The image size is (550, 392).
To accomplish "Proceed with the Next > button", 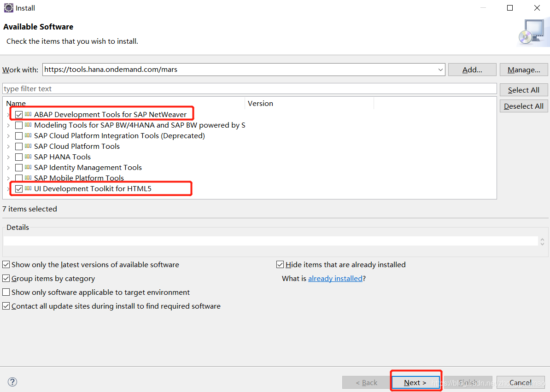I will [415, 382].
